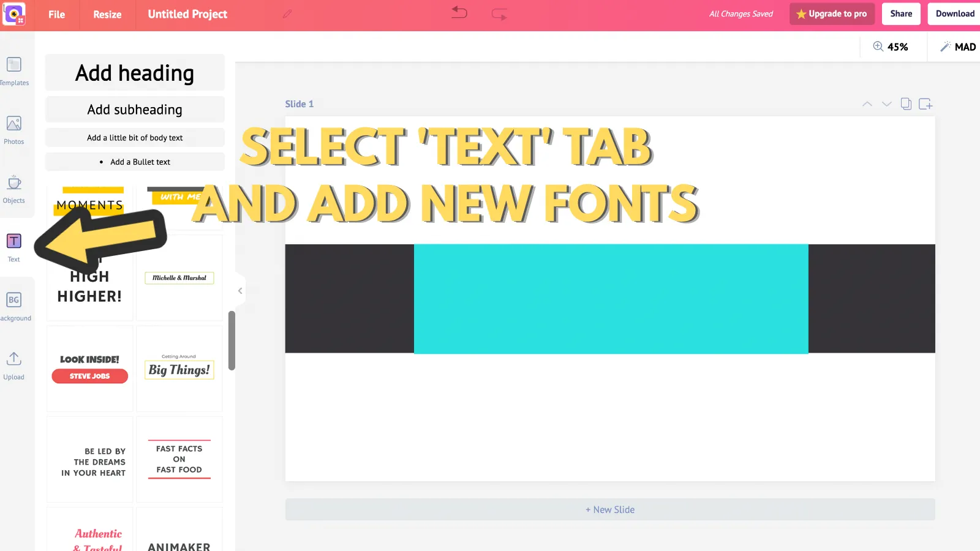Image resolution: width=980 pixels, height=551 pixels.
Task: Move Slide 1 up
Action: [867, 104]
